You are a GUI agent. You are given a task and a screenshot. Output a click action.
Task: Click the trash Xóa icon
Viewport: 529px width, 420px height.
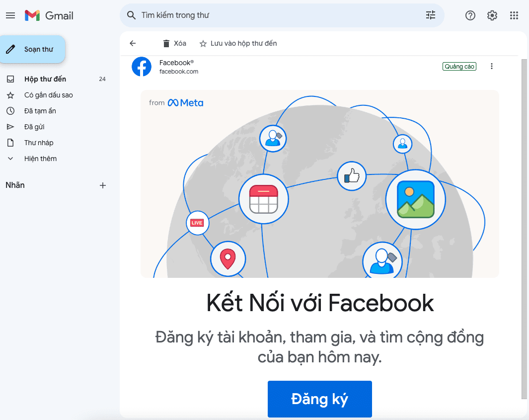[166, 44]
